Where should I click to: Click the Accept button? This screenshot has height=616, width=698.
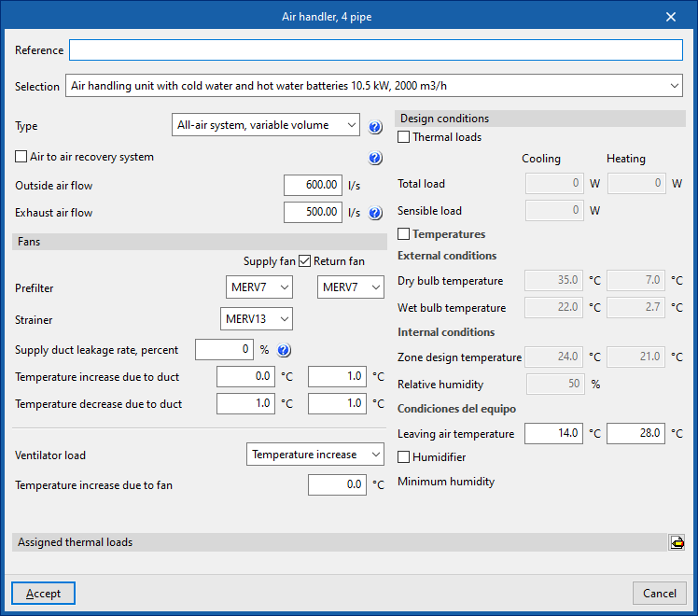(x=43, y=594)
